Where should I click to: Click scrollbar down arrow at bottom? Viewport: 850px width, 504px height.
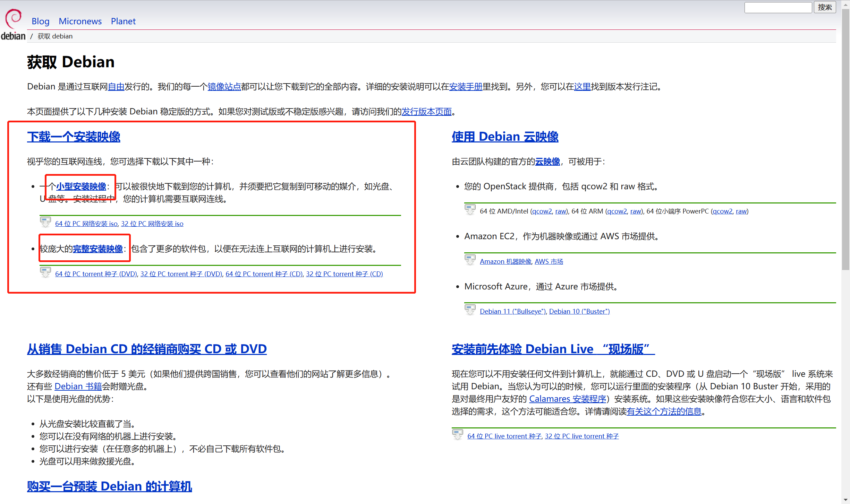click(845, 500)
